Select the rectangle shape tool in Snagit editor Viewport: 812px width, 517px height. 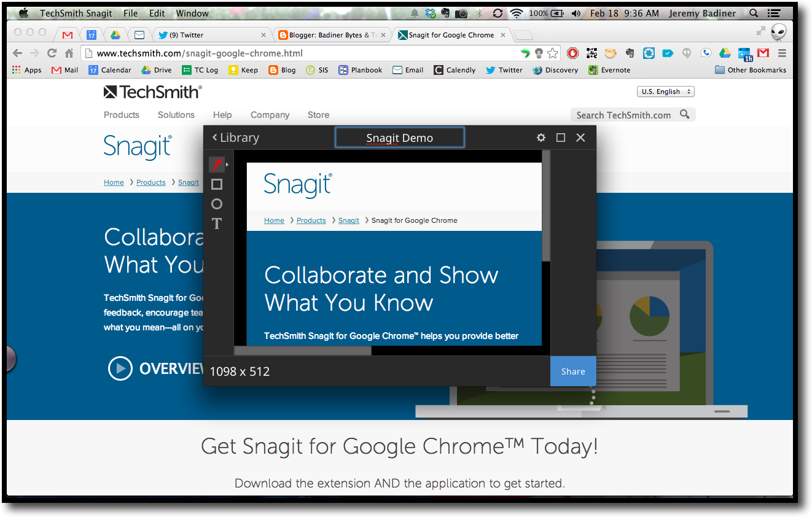217,184
